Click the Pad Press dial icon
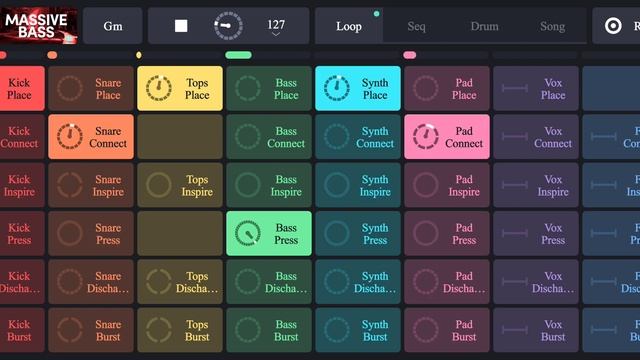This screenshot has width=640, height=360. (x=425, y=233)
